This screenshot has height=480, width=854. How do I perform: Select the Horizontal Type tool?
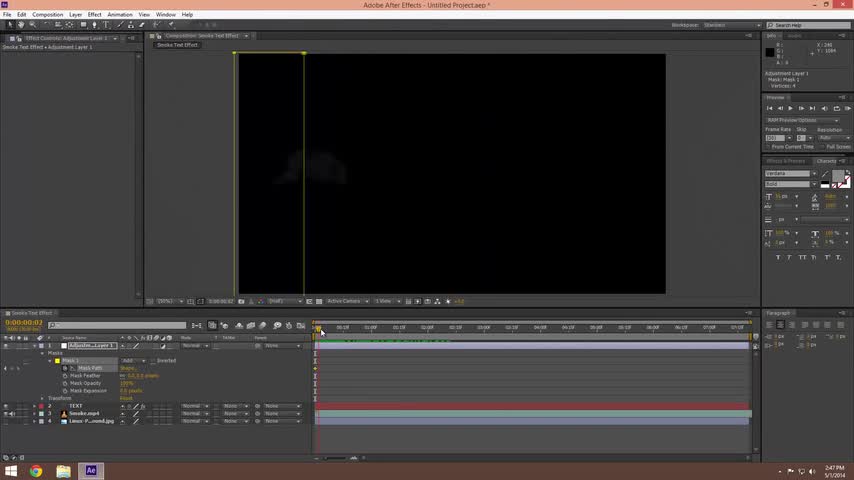(x=106, y=25)
